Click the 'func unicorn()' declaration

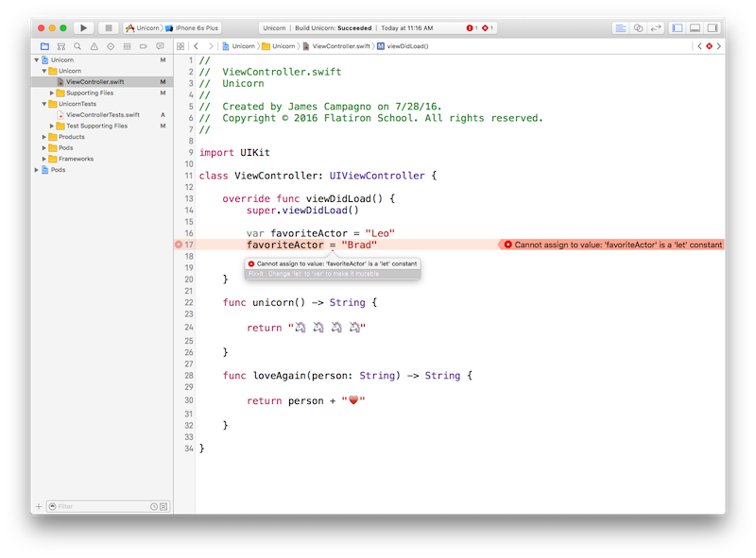(265, 303)
